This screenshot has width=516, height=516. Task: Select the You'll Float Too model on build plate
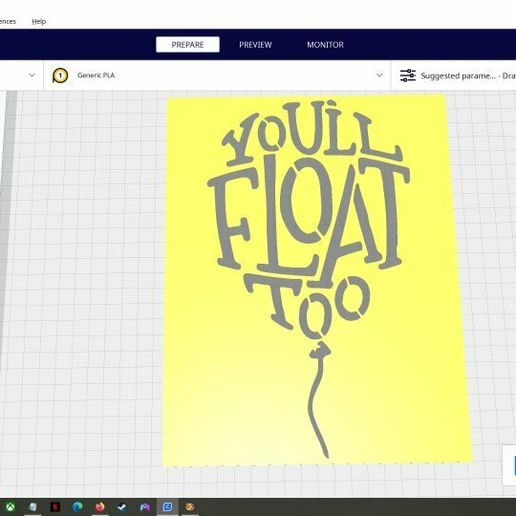coord(317,280)
